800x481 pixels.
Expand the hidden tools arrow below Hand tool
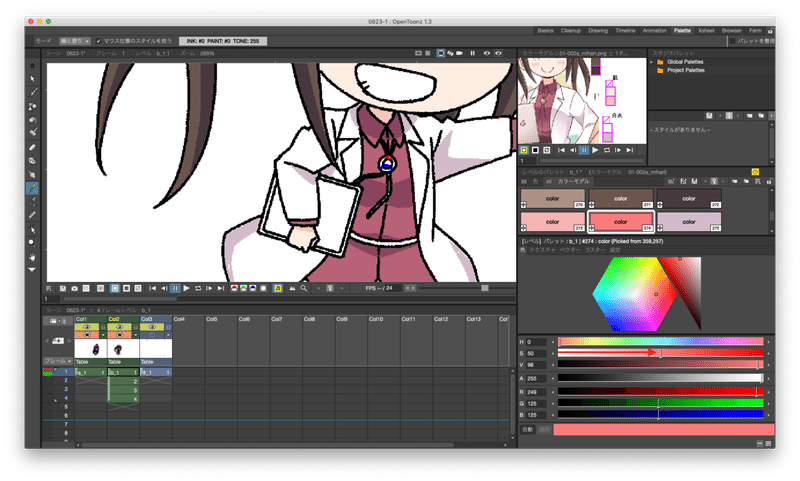click(32, 269)
